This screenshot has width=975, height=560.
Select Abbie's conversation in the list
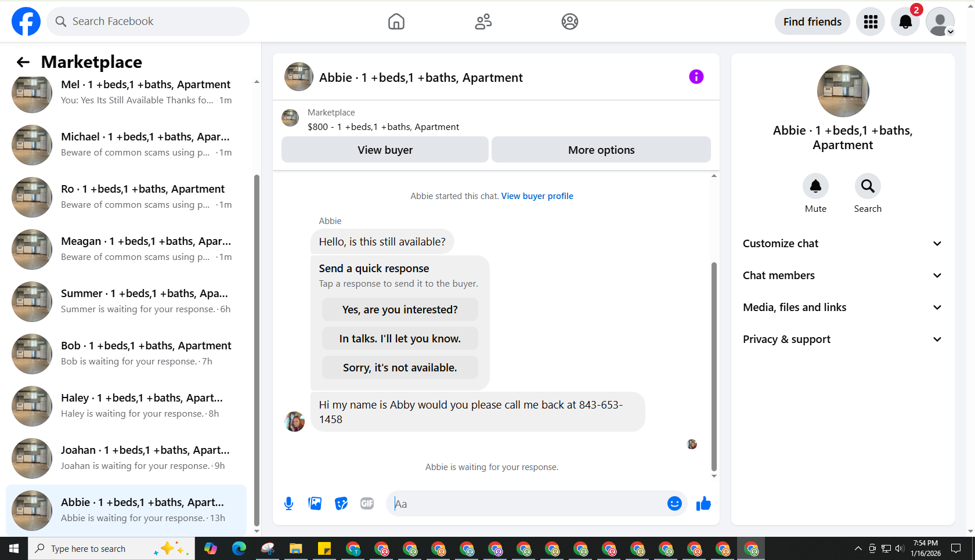(126, 511)
